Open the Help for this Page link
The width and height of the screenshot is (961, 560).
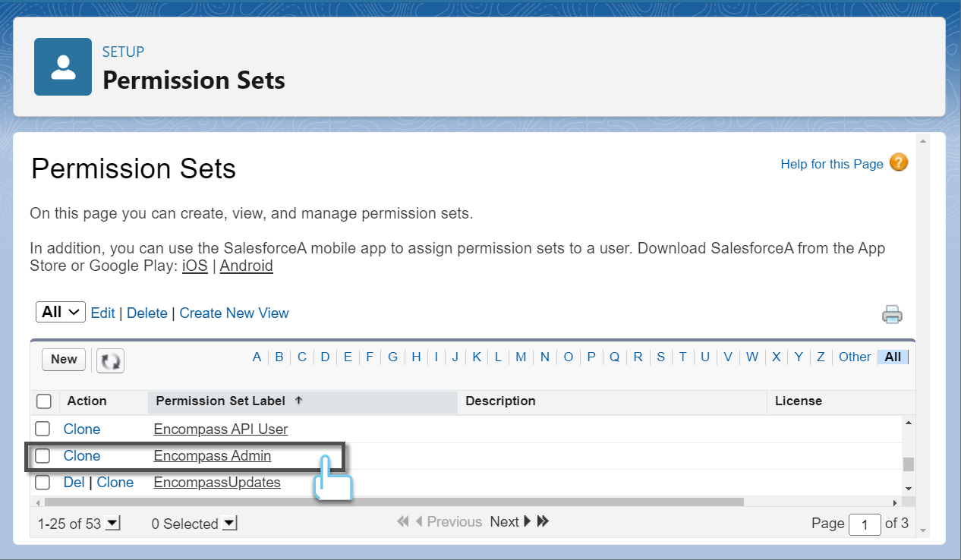(832, 164)
